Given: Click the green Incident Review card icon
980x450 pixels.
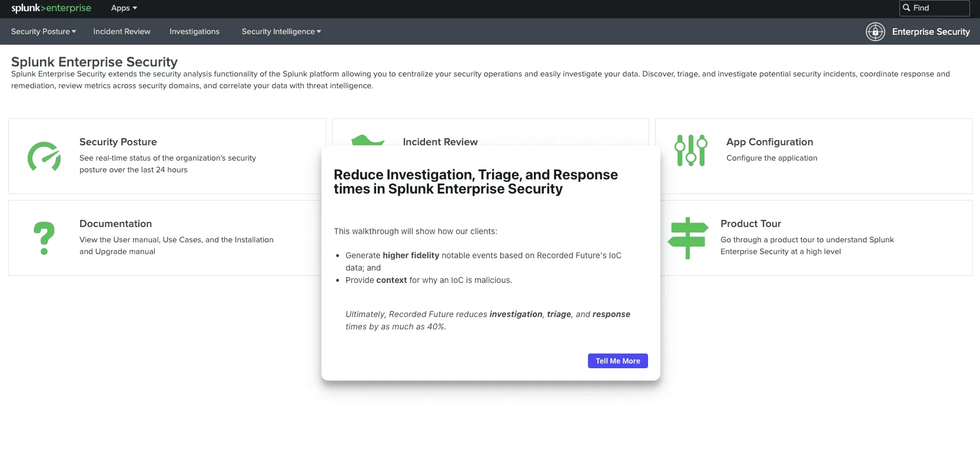Looking at the screenshot, I should pos(368,140).
